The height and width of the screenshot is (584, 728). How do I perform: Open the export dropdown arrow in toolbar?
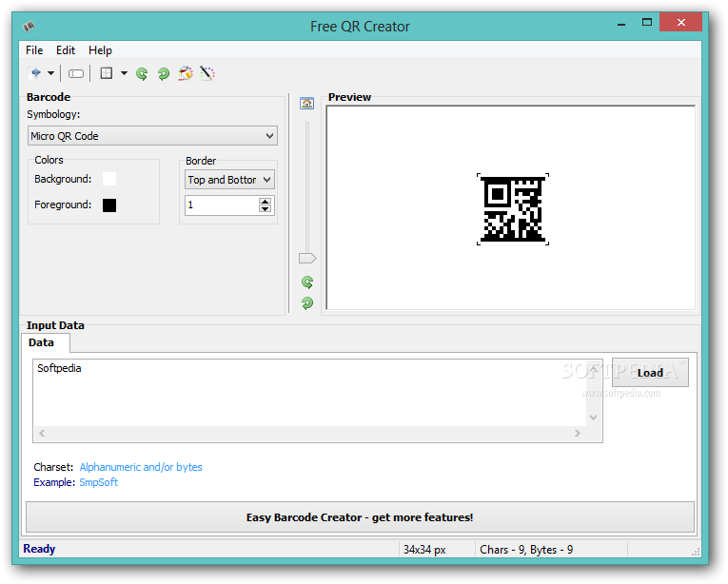point(50,73)
